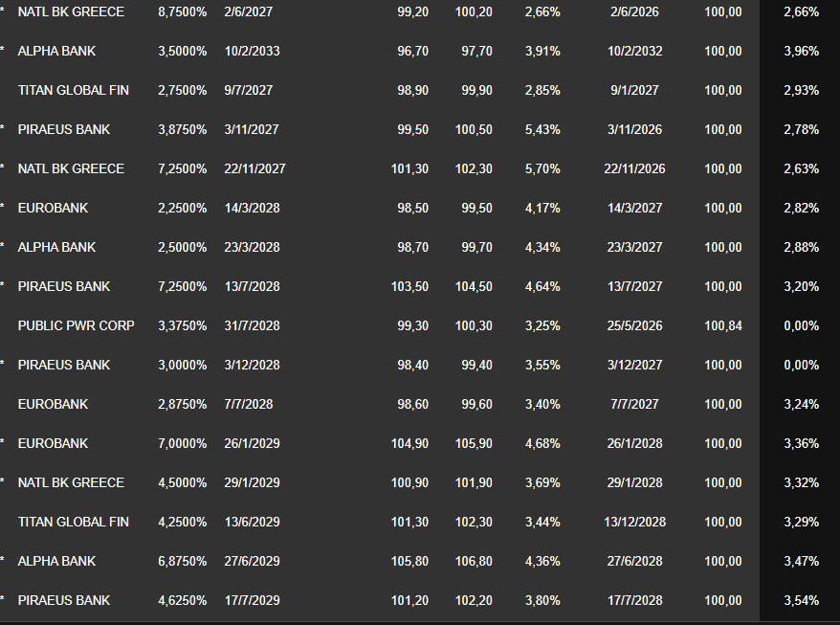Image resolution: width=840 pixels, height=625 pixels.
Task: Select ask price 104,50
Action: 474,285
